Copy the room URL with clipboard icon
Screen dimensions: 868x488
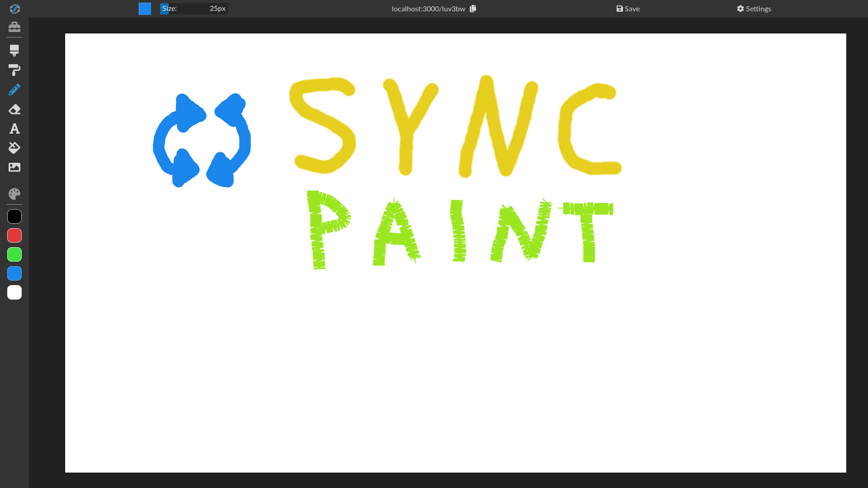pos(473,9)
